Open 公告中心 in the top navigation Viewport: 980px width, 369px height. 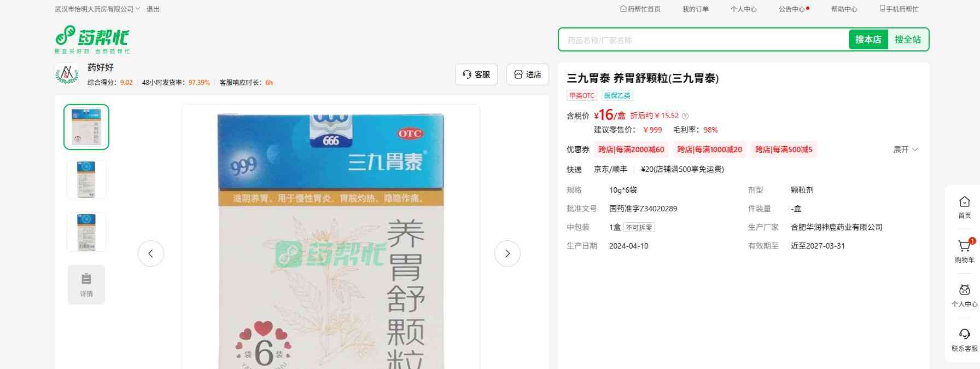[792, 9]
